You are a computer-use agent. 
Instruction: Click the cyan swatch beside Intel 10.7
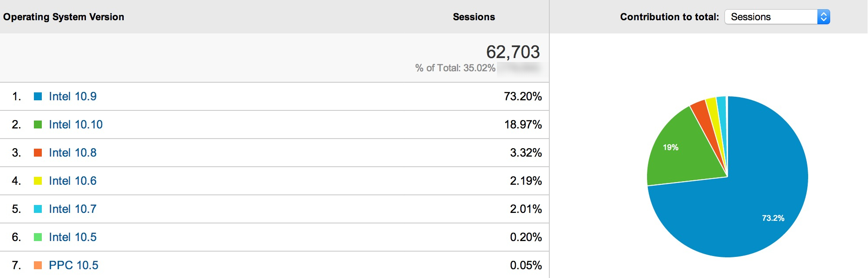click(38, 209)
